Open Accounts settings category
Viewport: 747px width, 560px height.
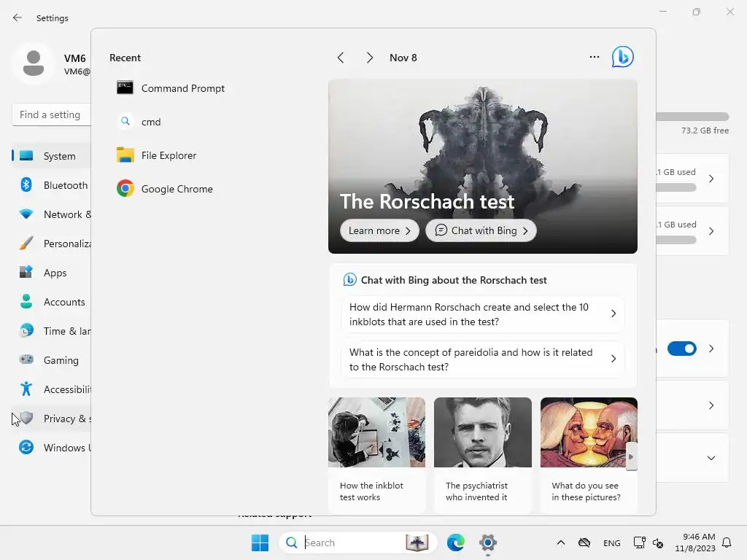(52, 302)
